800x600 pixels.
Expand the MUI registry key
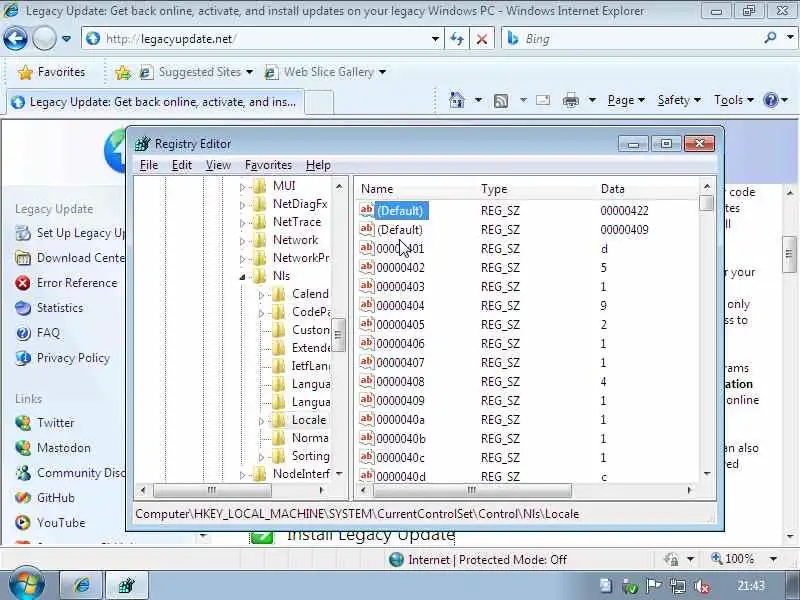pos(242,187)
